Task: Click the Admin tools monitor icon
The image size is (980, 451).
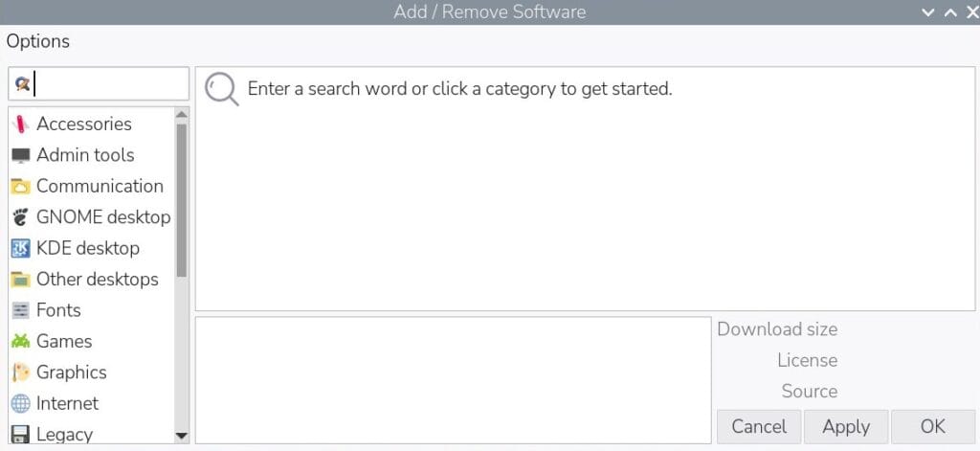Action: click(x=20, y=155)
